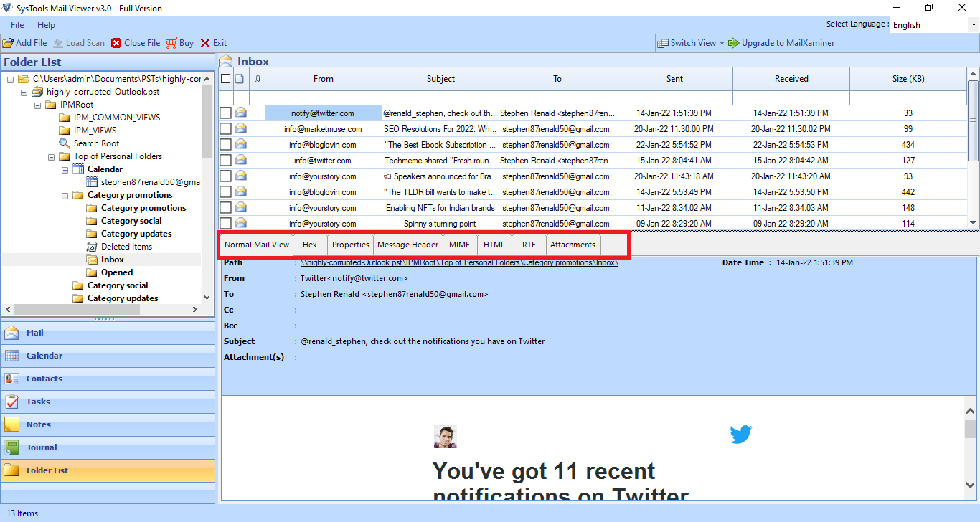980x522 pixels.
Task: Check the TLDR bill email checkbox
Action: pyautogui.click(x=226, y=192)
